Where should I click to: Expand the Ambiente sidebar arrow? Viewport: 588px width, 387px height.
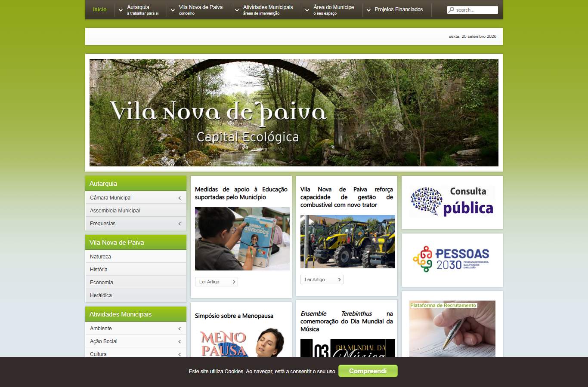[x=179, y=329]
